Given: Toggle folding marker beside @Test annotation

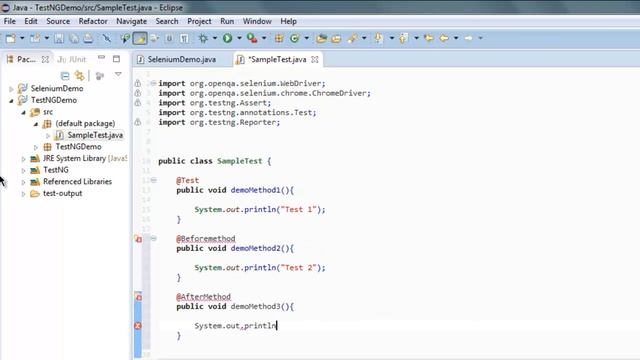Looking at the screenshot, I should coord(153,180).
